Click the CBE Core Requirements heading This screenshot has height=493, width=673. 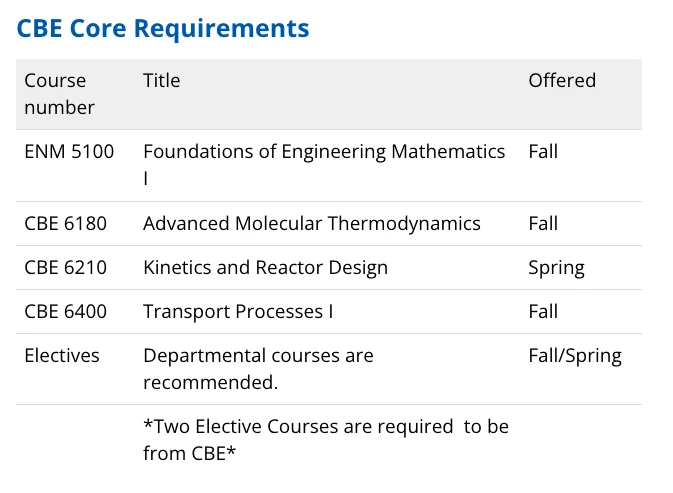click(163, 28)
